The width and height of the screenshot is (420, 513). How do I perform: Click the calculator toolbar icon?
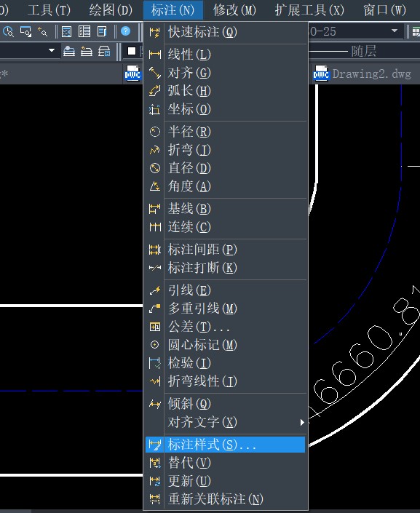click(66, 32)
